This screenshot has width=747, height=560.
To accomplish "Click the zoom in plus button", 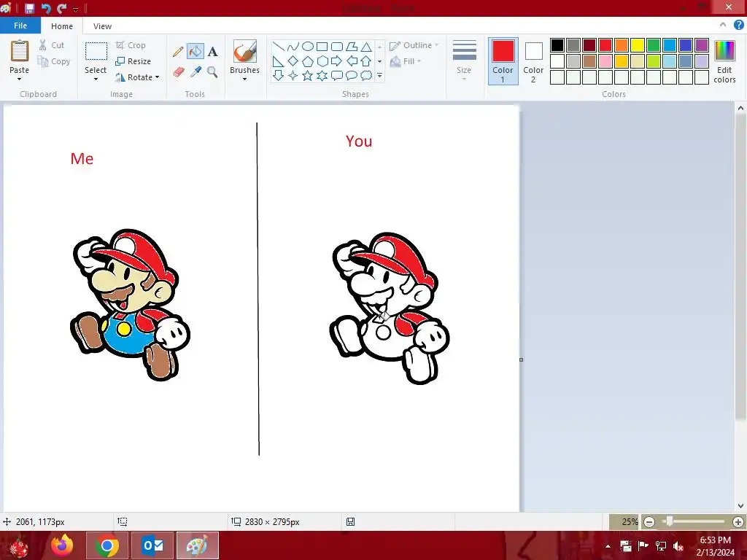I will pyautogui.click(x=738, y=522).
